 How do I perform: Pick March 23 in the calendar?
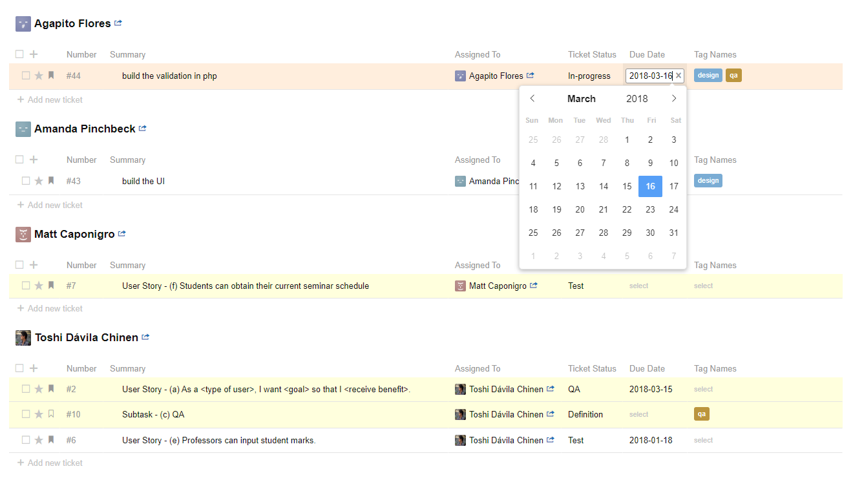click(650, 209)
